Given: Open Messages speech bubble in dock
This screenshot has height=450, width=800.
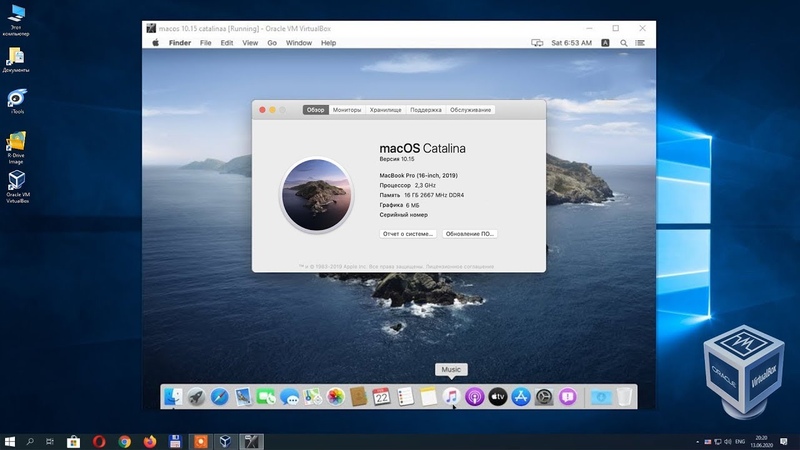Looking at the screenshot, I should pos(289,397).
